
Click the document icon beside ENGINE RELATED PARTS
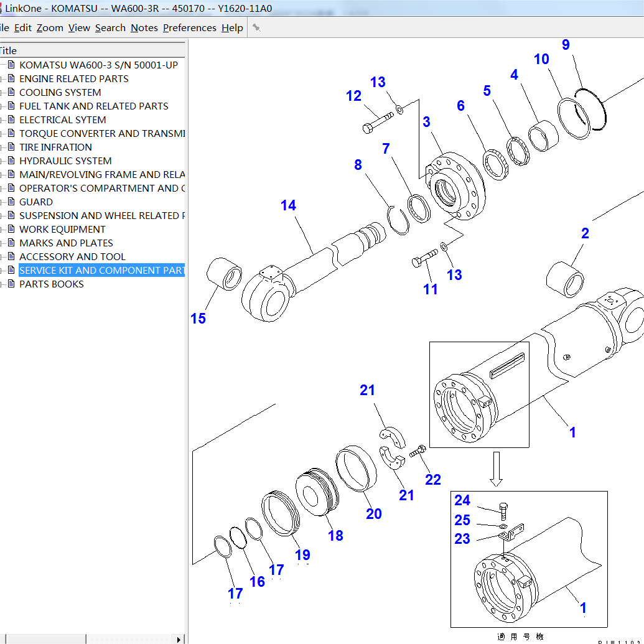[11, 79]
